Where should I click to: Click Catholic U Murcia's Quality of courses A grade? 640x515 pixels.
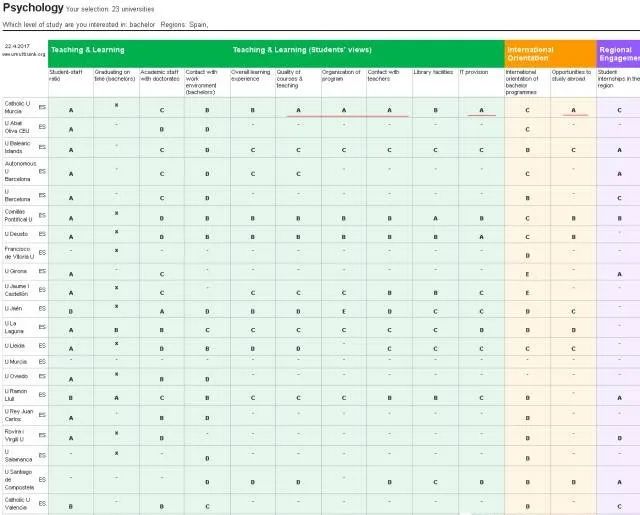298,110
